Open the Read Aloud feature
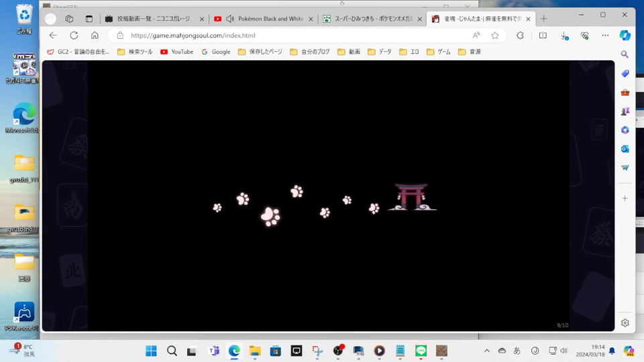 pyautogui.click(x=476, y=36)
